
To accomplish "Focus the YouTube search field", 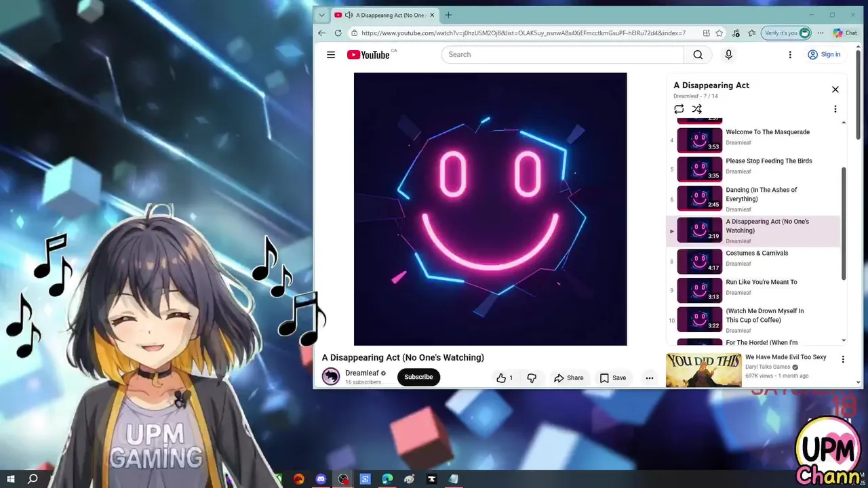I will coord(563,55).
